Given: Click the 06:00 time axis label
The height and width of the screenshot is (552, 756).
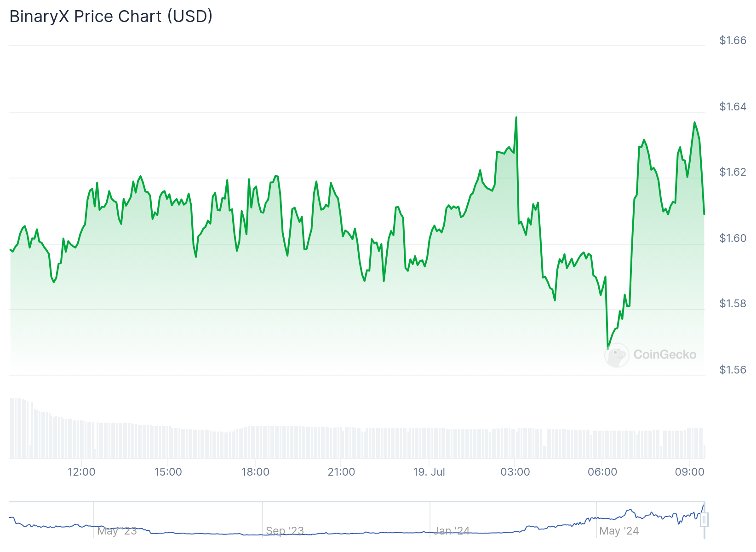Looking at the screenshot, I should click(602, 472).
